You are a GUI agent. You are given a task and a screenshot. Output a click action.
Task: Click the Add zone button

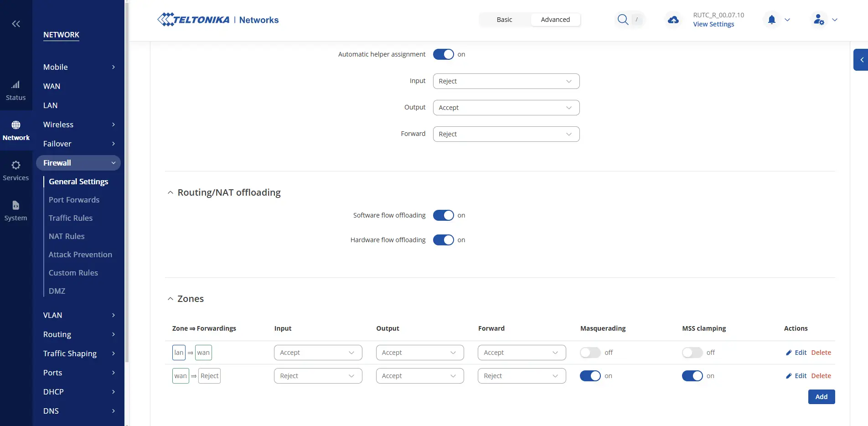(x=821, y=397)
